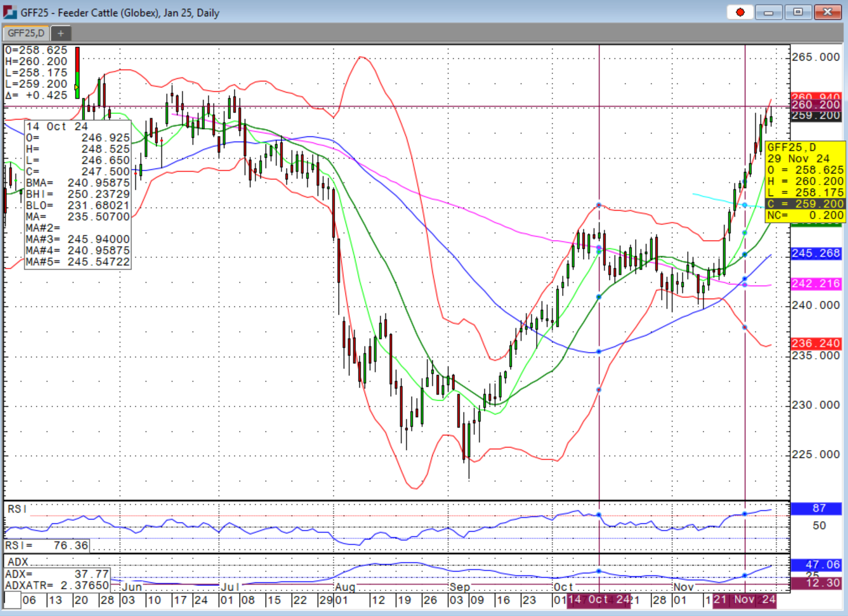Click the NC= 0.200 value in yellow box

805,215
